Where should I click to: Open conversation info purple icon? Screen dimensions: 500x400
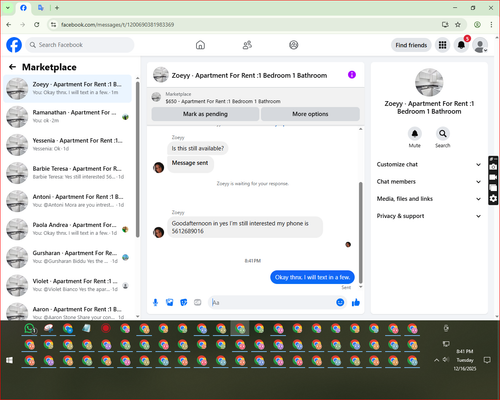click(352, 75)
